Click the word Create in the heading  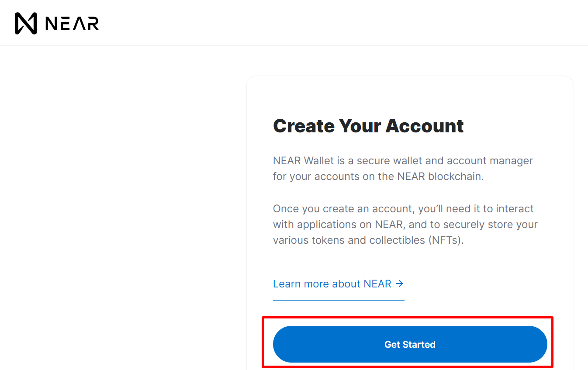[x=304, y=126]
